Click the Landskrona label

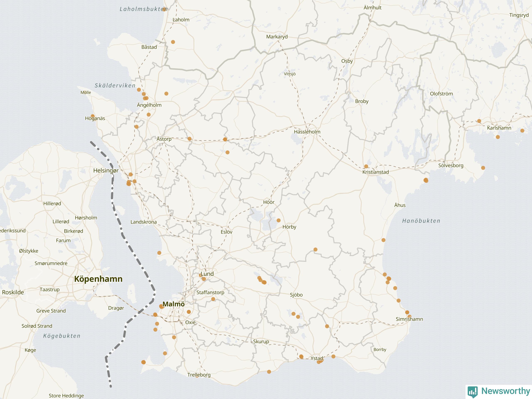click(144, 222)
